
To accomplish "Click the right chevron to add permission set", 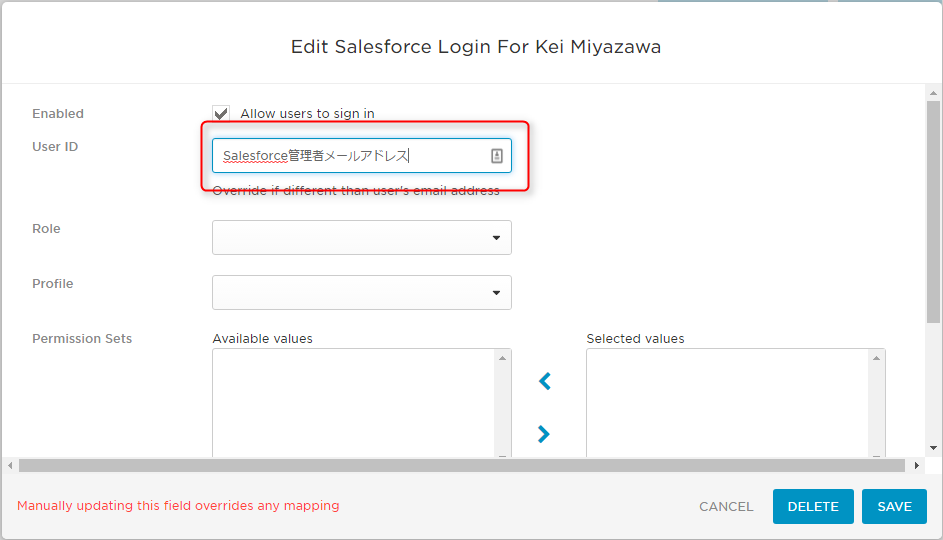I will point(544,434).
